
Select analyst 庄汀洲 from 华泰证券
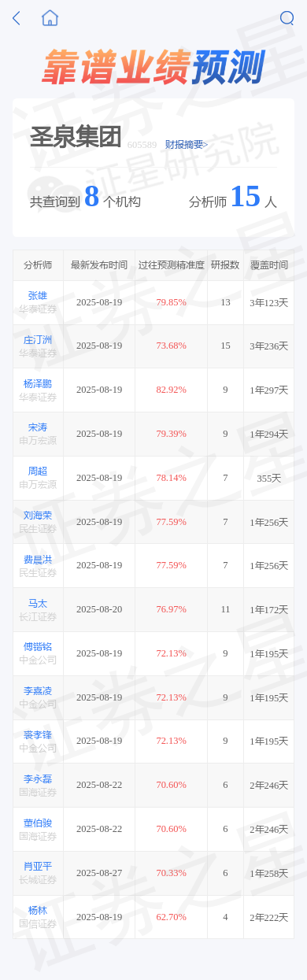(x=38, y=340)
